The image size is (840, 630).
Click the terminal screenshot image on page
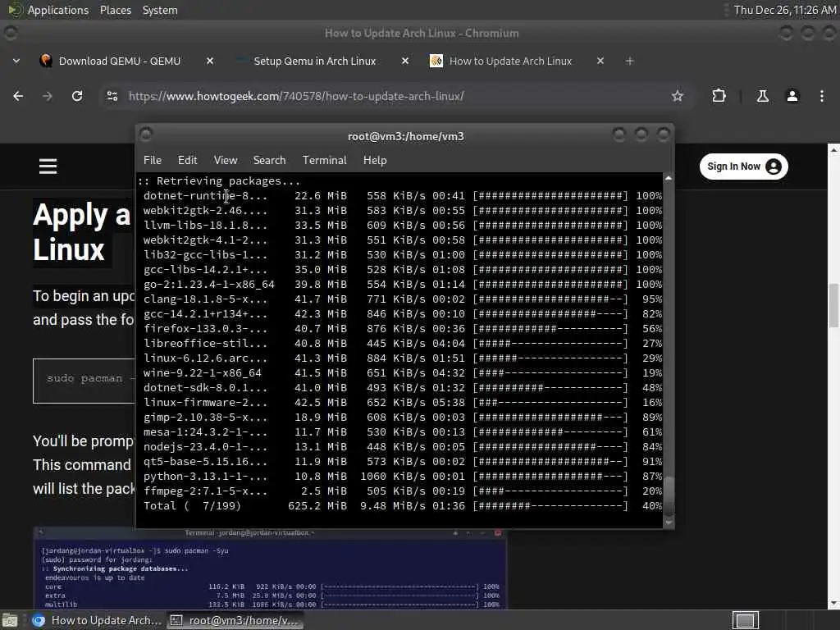point(270,568)
